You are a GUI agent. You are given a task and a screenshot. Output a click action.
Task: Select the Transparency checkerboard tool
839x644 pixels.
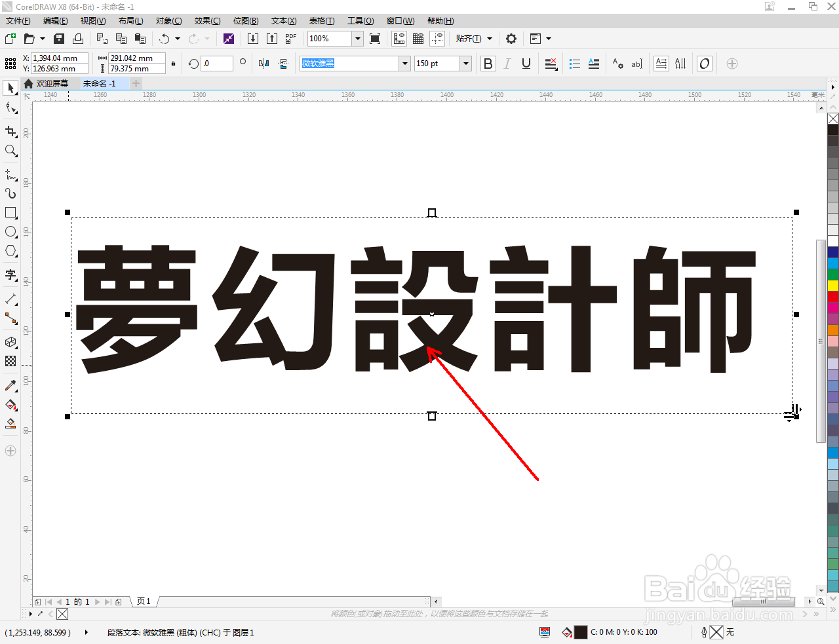[x=10, y=361]
